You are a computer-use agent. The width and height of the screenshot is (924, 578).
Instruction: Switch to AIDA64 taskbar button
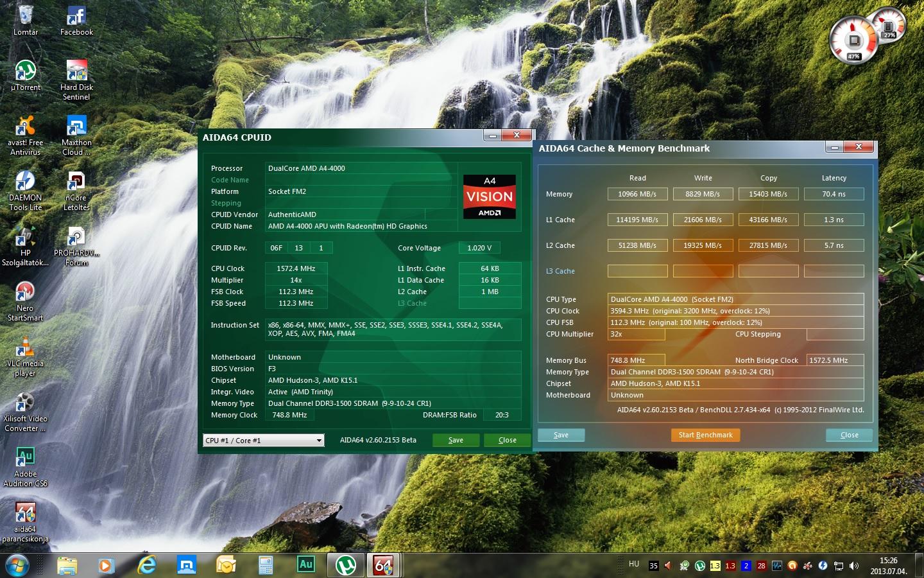coord(383,565)
